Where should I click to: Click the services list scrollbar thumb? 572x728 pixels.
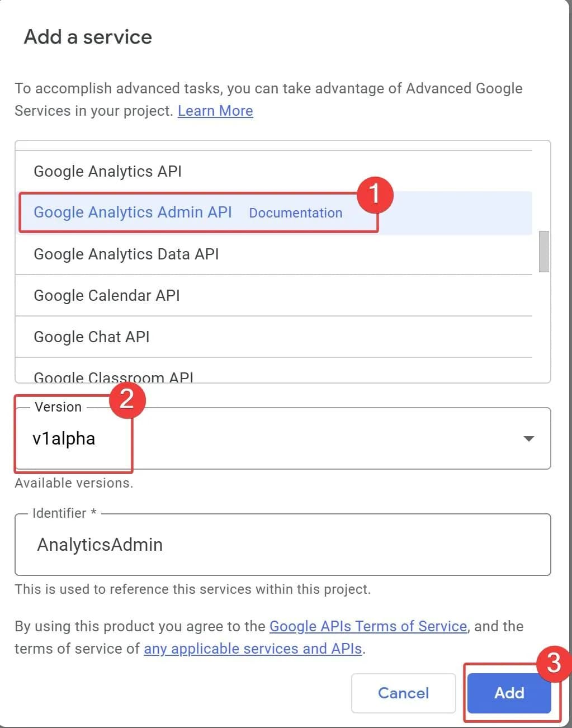click(x=543, y=252)
